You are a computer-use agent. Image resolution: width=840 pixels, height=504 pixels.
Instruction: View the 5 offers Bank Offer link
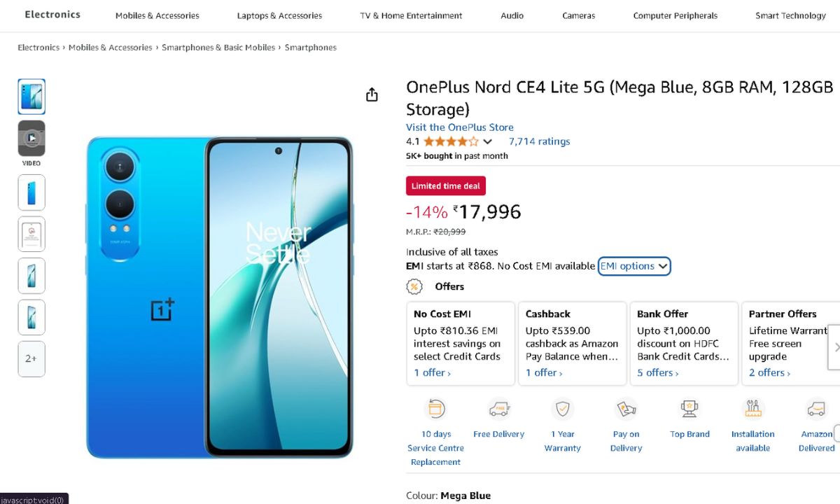pyautogui.click(x=657, y=372)
